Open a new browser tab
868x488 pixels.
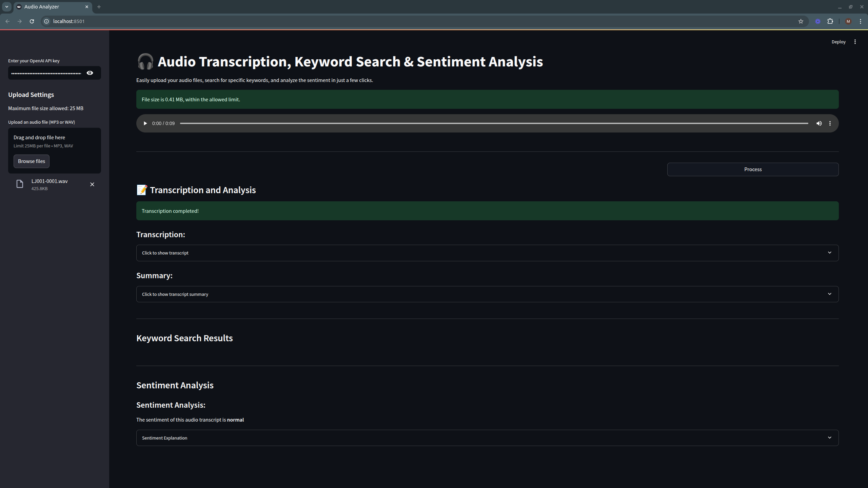pos(99,7)
